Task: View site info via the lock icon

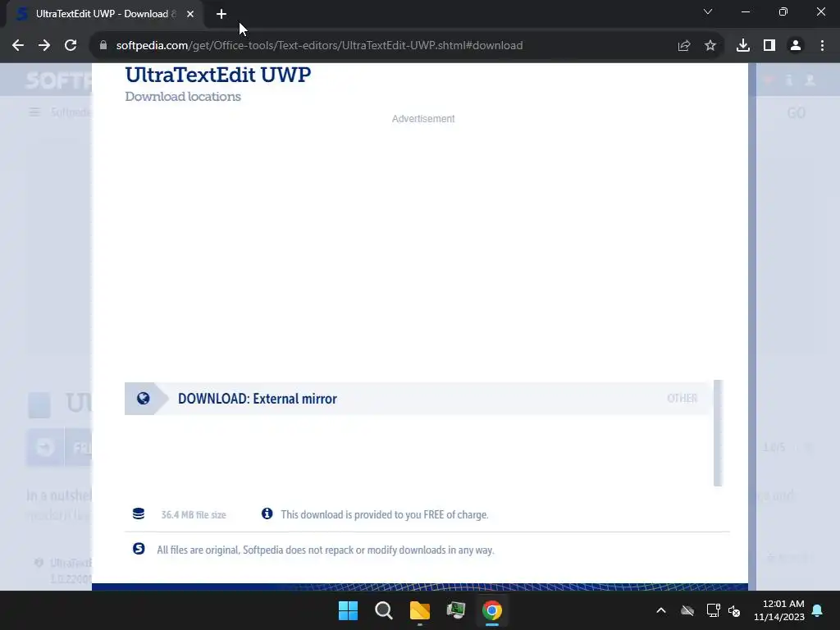Action: [x=103, y=46]
